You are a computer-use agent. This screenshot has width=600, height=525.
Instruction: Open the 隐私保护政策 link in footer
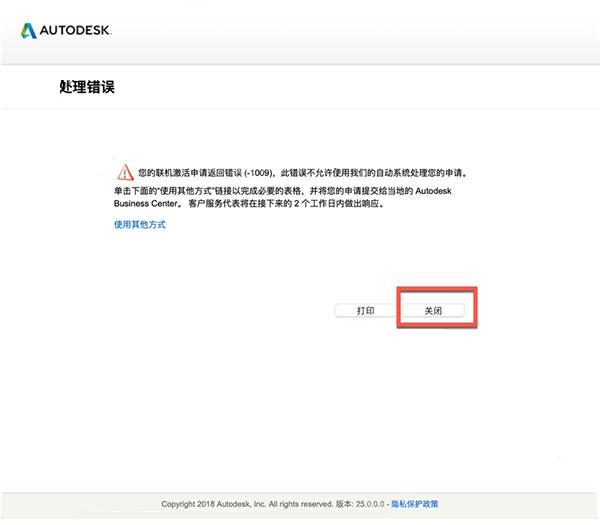point(414,504)
